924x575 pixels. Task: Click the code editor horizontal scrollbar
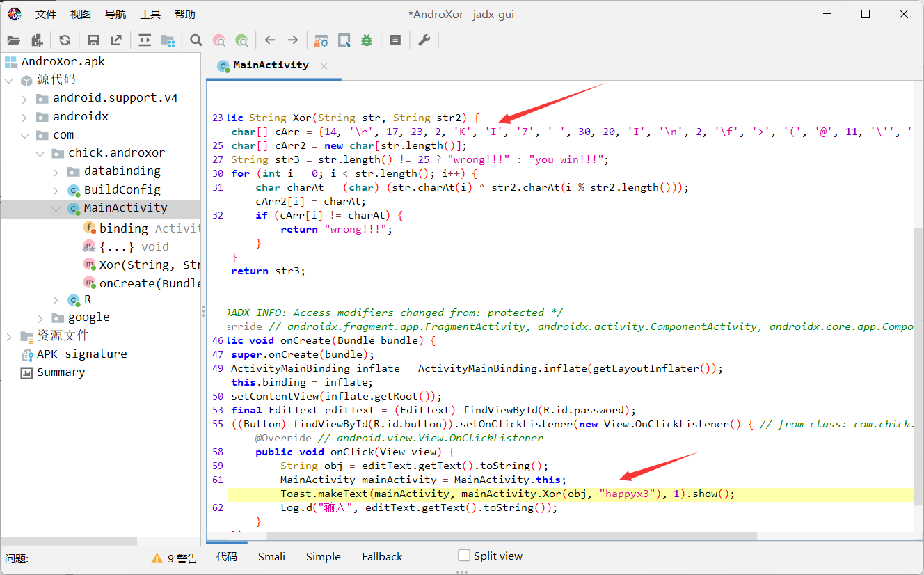point(511,536)
